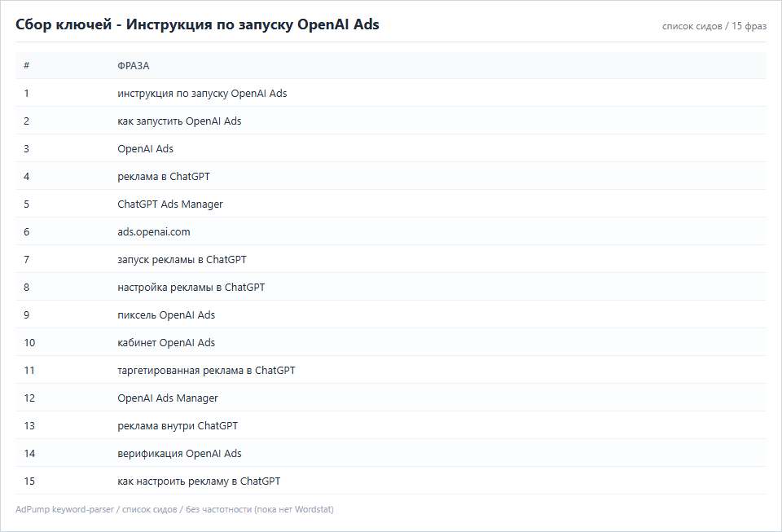Select phrase "как запустить OpenAI Ads"
This screenshot has width=782, height=532.
(x=179, y=121)
